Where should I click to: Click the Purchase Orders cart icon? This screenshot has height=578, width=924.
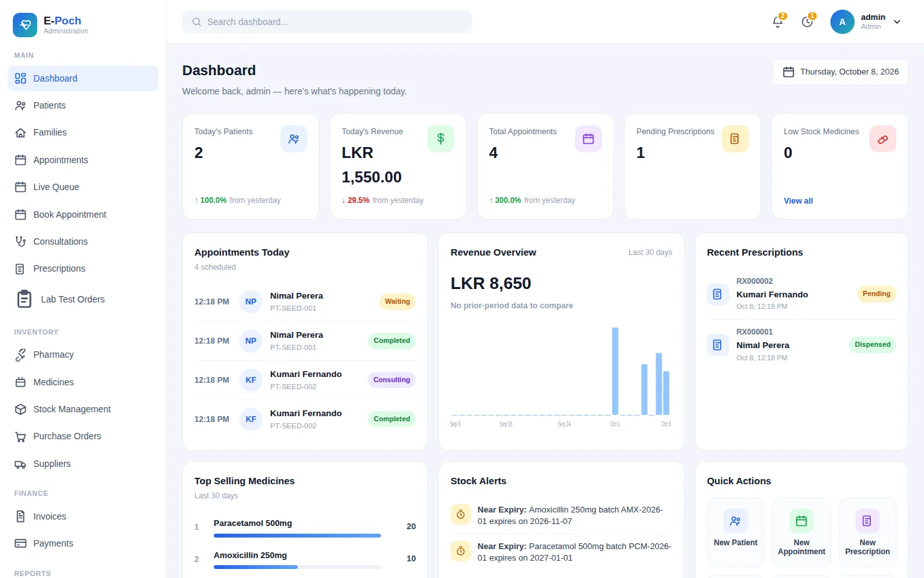point(21,436)
